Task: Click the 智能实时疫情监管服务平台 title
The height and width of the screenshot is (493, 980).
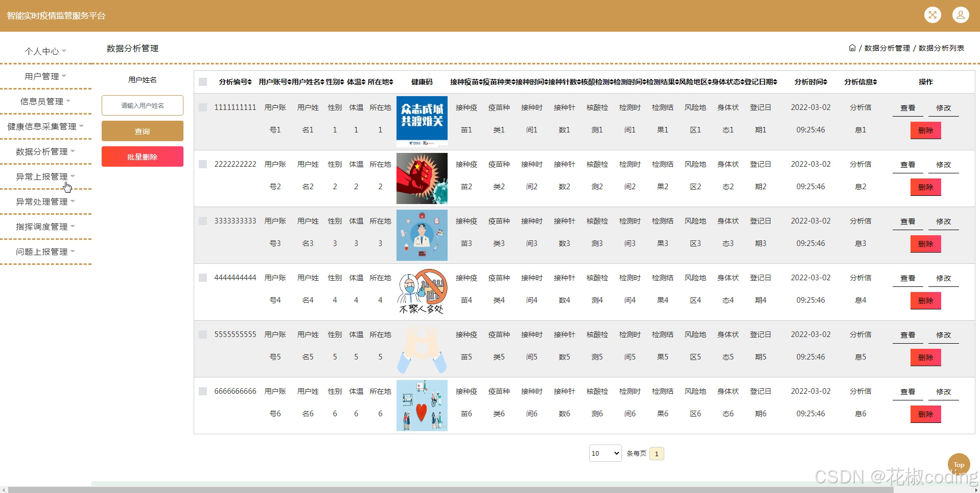Action: (x=56, y=16)
